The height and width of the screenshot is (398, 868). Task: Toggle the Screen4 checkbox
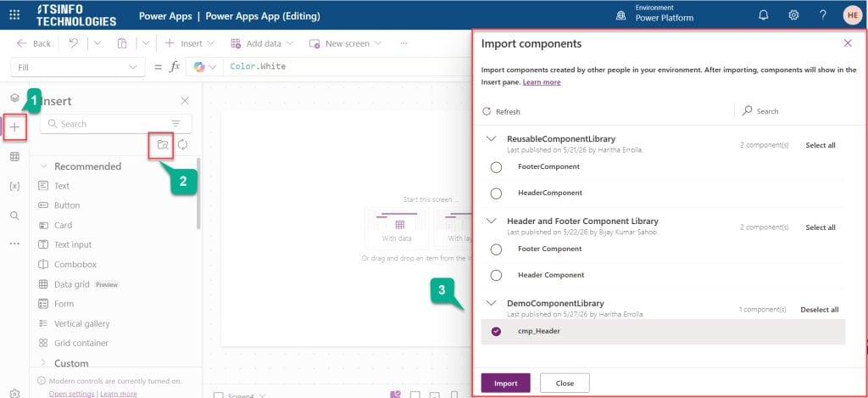(x=219, y=395)
